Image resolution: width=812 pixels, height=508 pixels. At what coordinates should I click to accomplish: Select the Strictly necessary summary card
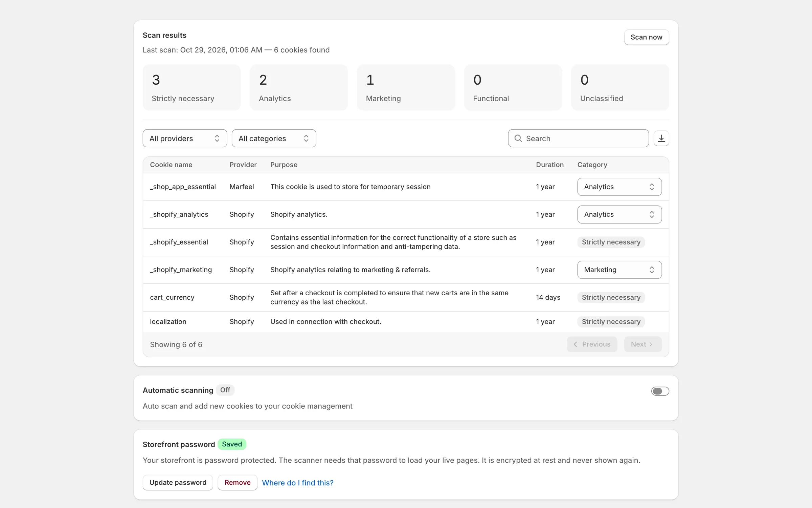[191, 87]
